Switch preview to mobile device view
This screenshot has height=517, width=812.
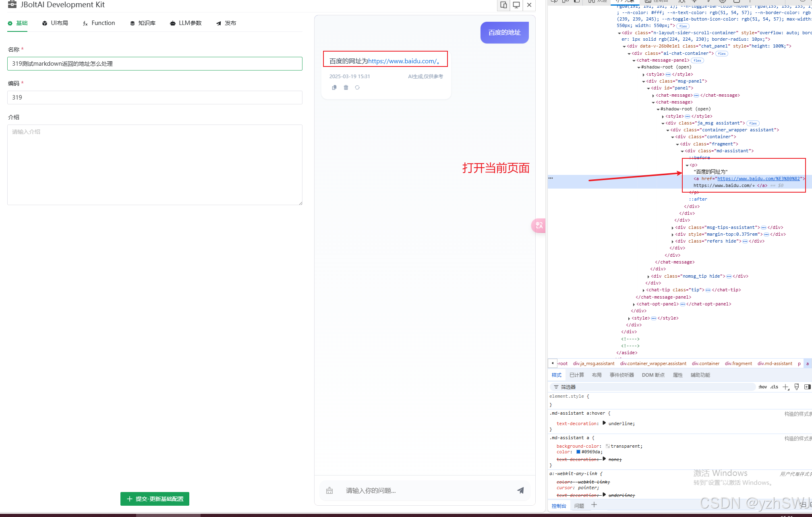[x=503, y=5]
